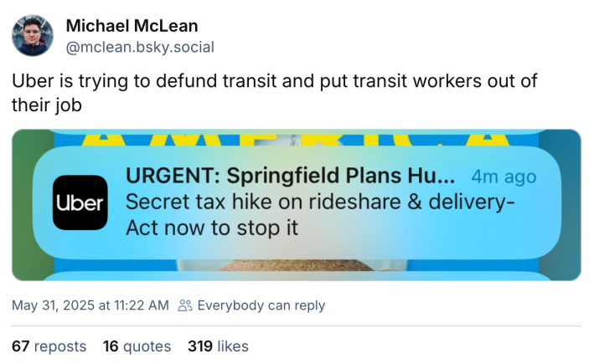Open the @mclean.bsky.social handle link

coord(139,47)
